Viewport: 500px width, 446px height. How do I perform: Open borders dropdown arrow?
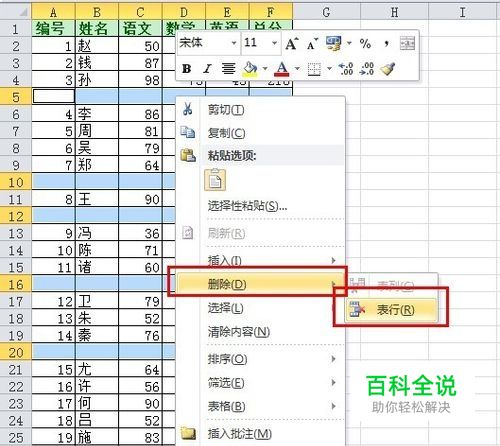point(329,69)
